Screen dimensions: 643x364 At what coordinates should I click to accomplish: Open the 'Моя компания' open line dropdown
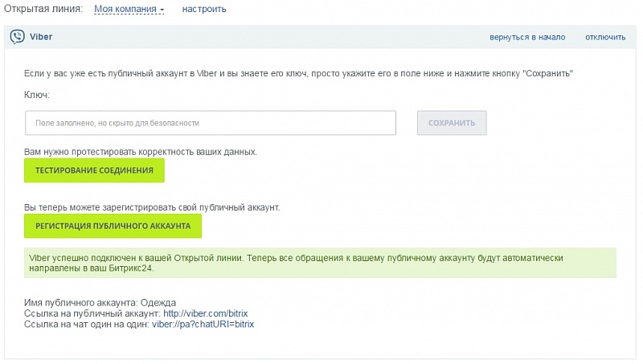[x=129, y=9]
